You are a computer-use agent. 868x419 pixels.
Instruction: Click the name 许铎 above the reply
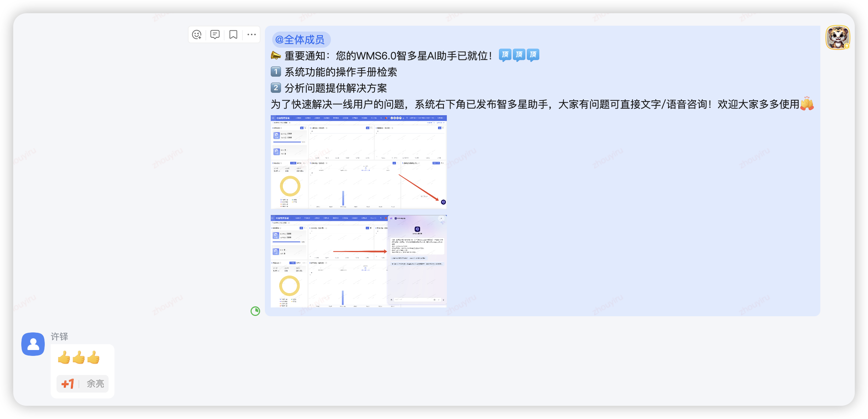coord(59,336)
